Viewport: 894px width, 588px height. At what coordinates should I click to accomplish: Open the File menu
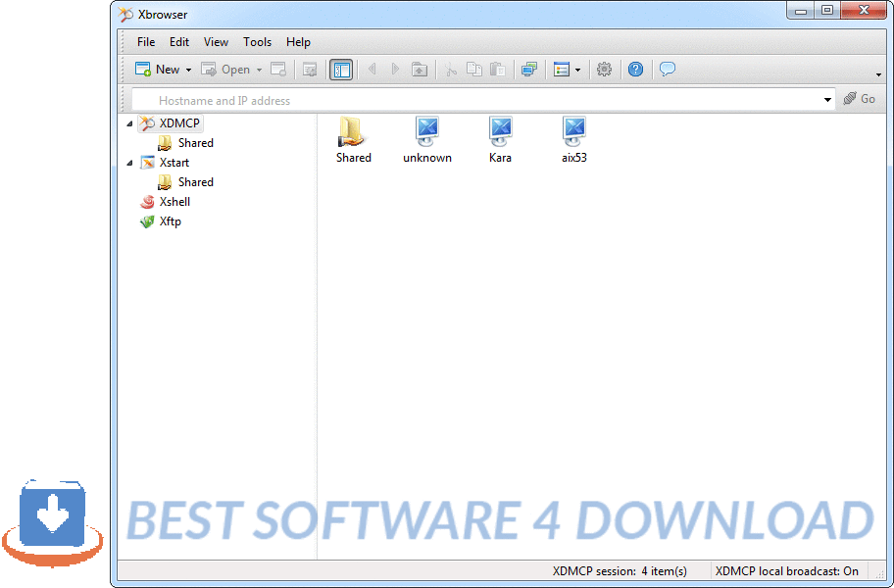point(146,42)
